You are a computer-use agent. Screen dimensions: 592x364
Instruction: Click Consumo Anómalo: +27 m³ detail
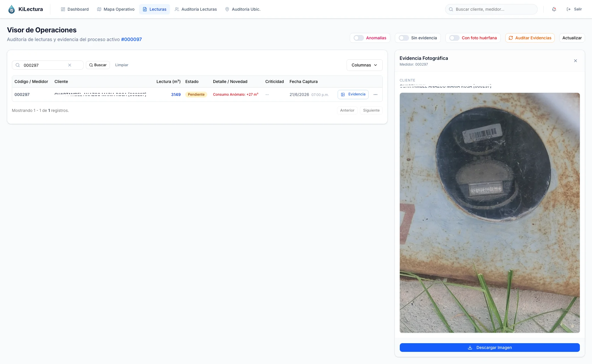236,95
